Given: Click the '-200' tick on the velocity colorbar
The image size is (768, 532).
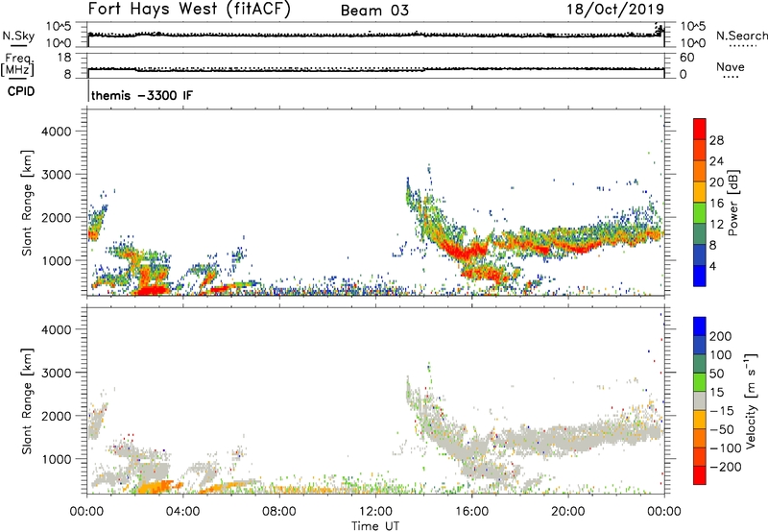Looking at the screenshot, I should tap(726, 467).
